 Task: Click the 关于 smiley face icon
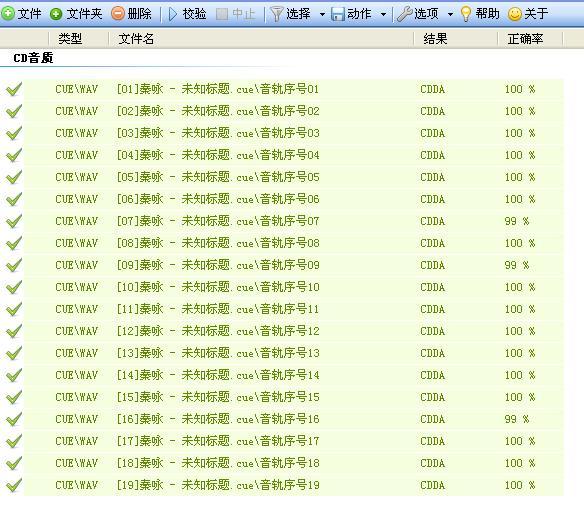click(514, 14)
